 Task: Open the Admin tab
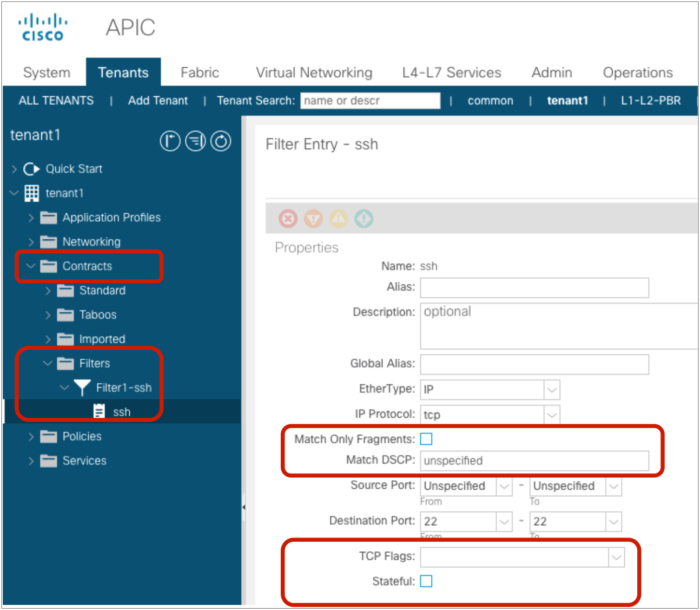pos(552,72)
